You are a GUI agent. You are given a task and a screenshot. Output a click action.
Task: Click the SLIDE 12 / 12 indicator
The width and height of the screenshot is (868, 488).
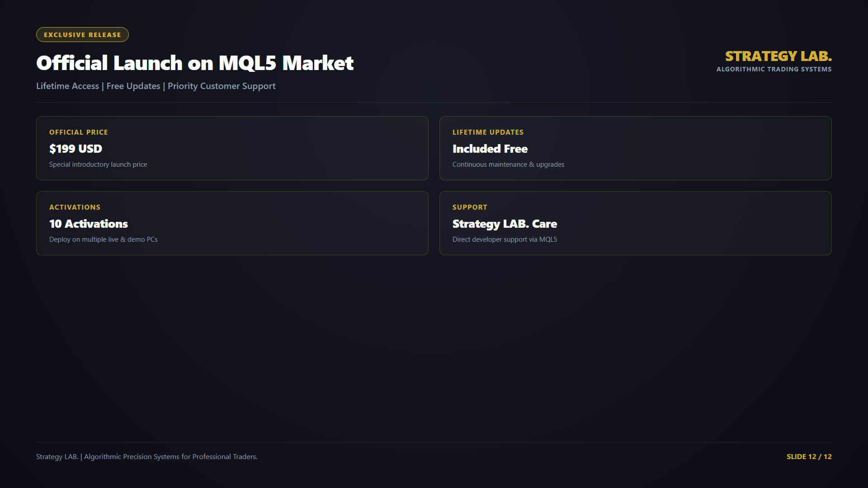point(809,457)
